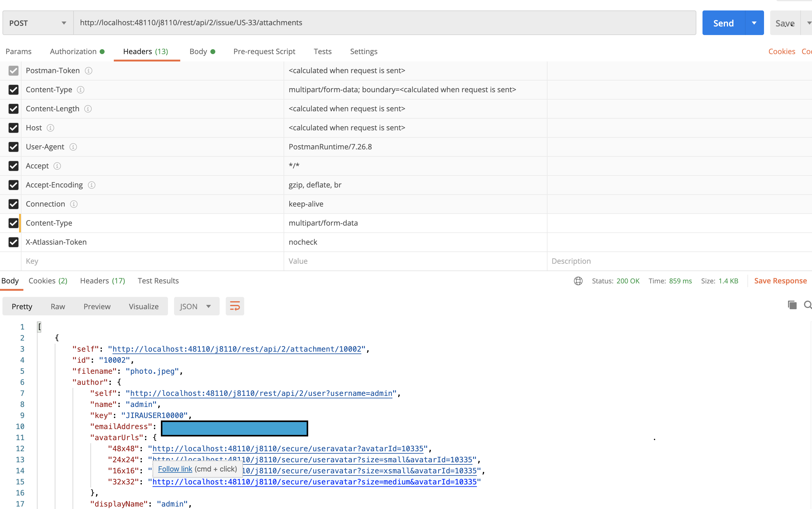Viewport: 812px width, 509px height.
Task: Click the blue Send button
Action: tap(723, 23)
